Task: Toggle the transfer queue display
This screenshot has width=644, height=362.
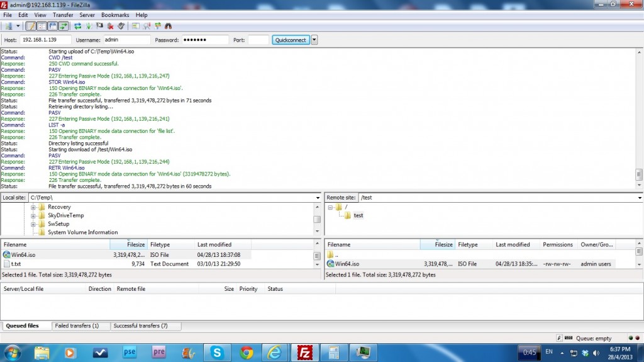Action: coord(64,26)
